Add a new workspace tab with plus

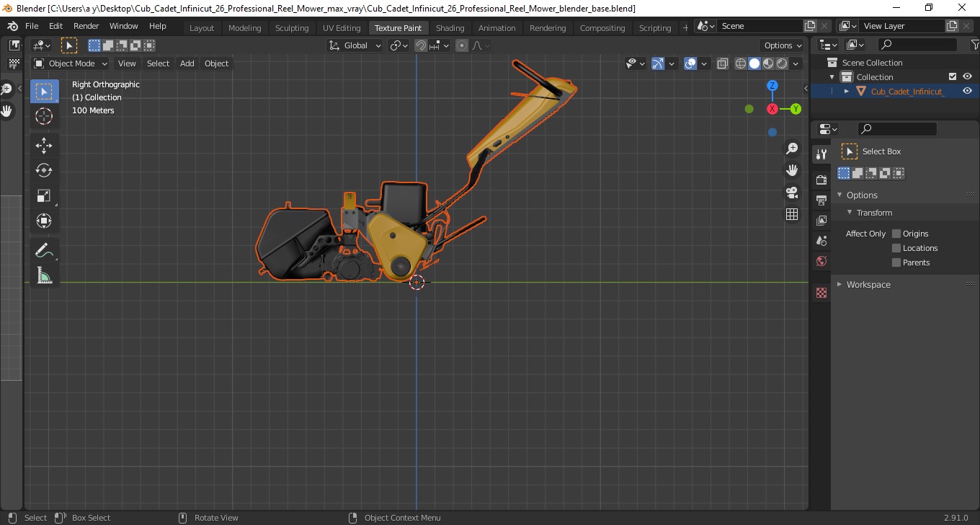click(685, 27)
